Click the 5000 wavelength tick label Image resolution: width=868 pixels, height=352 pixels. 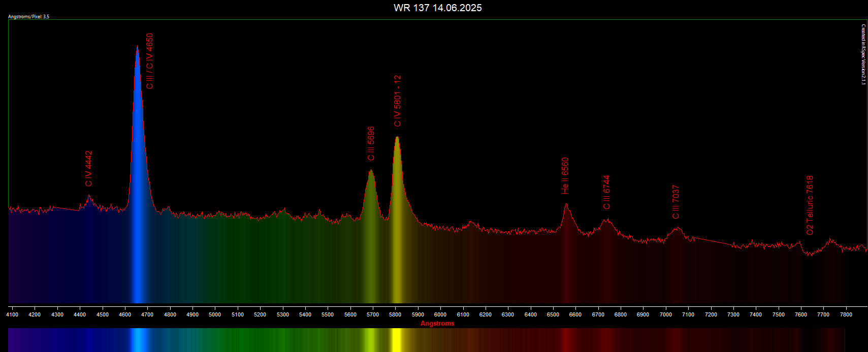(x=215, y=314)
